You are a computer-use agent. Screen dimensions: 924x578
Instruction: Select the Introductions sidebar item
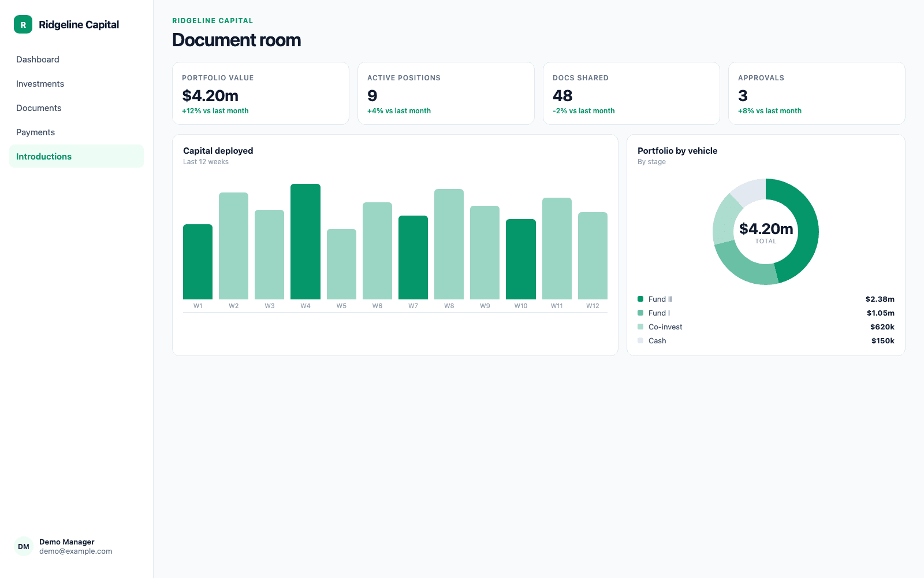click(x=76, y=157)
